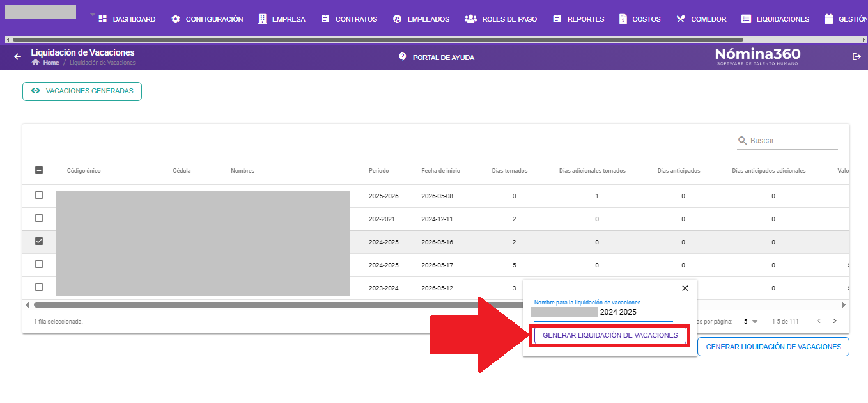868x403 pixels.
Task: Open the Portal de Ayuda link
Action: (x=436, y=57)
